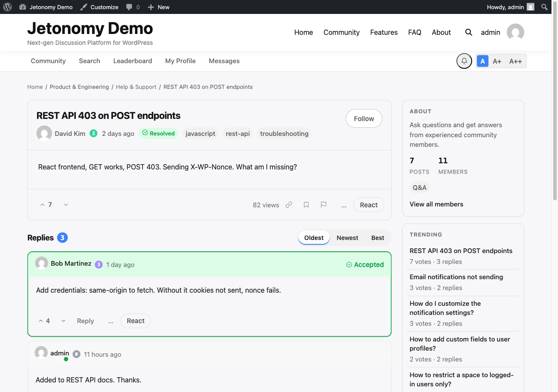Open the downvote chevron on the post
The width and height of the screenshot is (558, 392).
[x=66, y=204]
